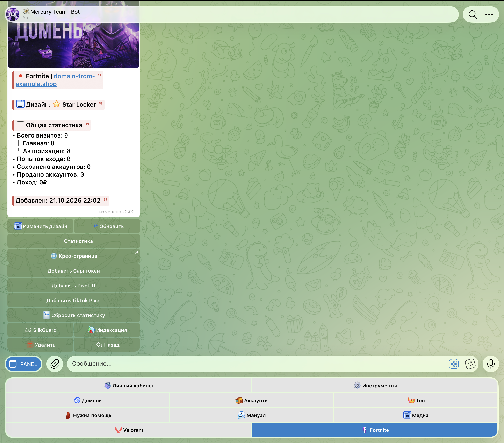Open the Статистика inline button

[73, 241]
